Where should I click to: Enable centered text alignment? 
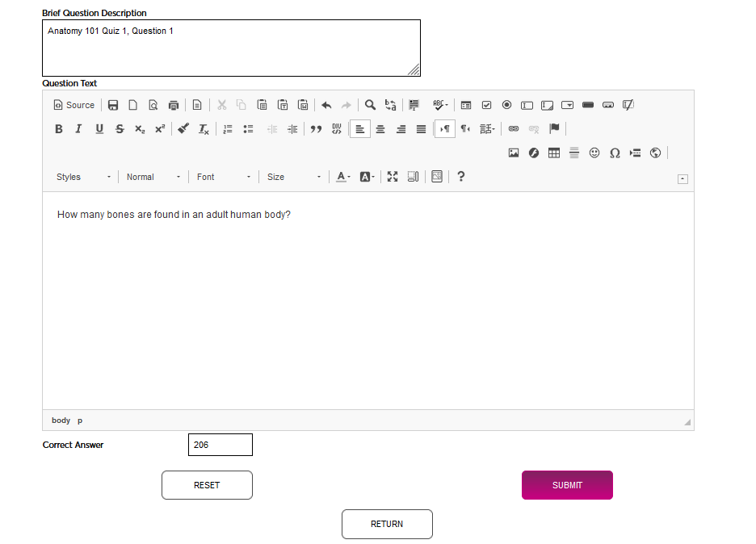click(x=380, y=128)
